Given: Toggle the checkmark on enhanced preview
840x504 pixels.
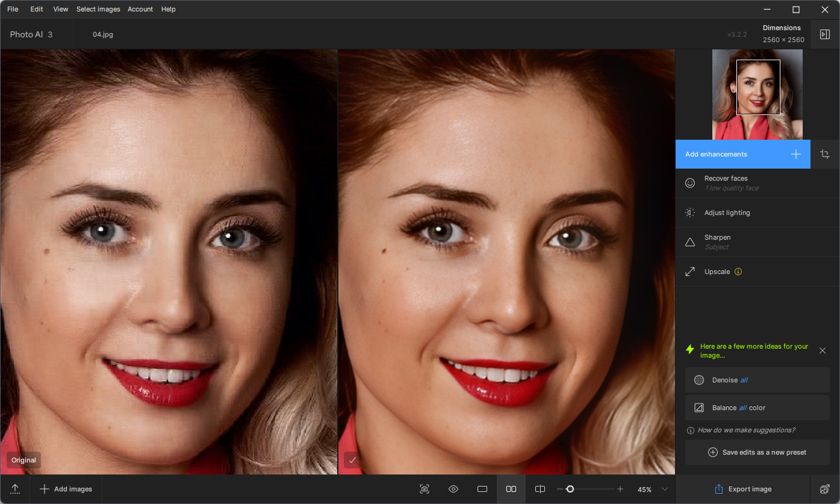Looking at the screenshot, I should 352,460.
